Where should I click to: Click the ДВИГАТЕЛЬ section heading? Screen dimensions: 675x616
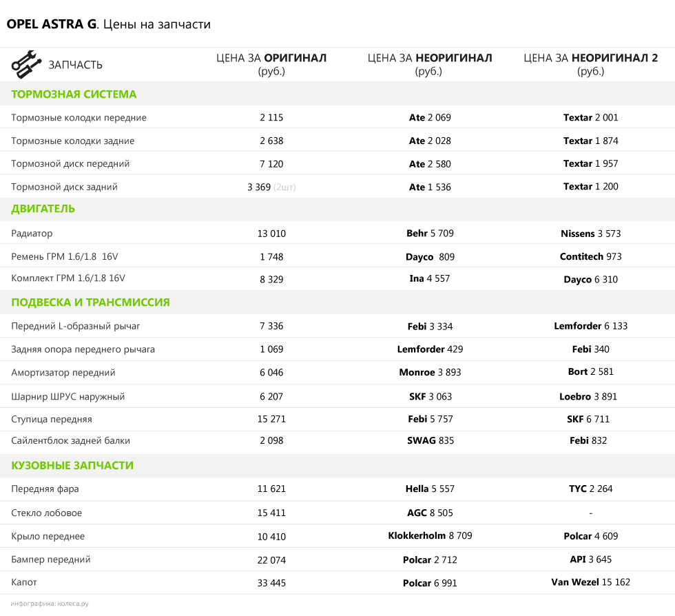[x=43, y=209]
